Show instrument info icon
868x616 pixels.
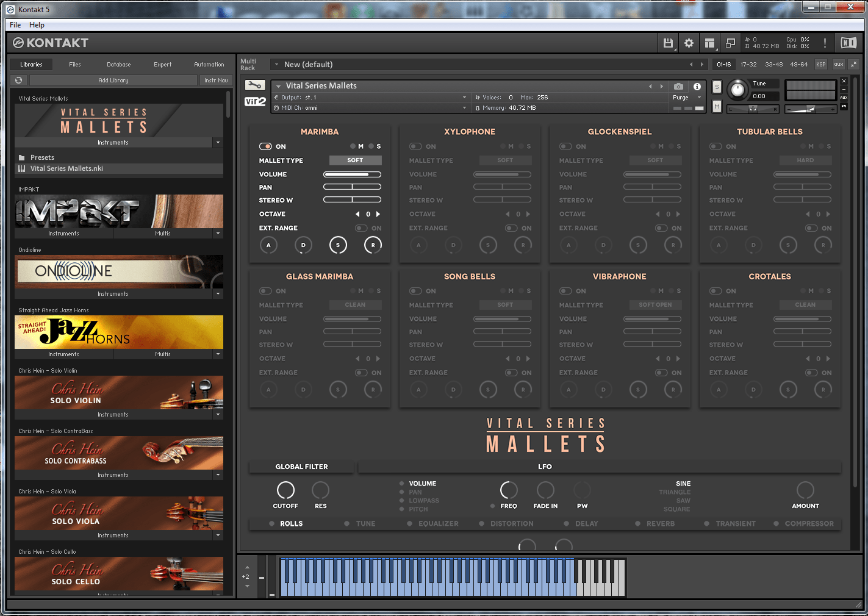coord(697,87)
